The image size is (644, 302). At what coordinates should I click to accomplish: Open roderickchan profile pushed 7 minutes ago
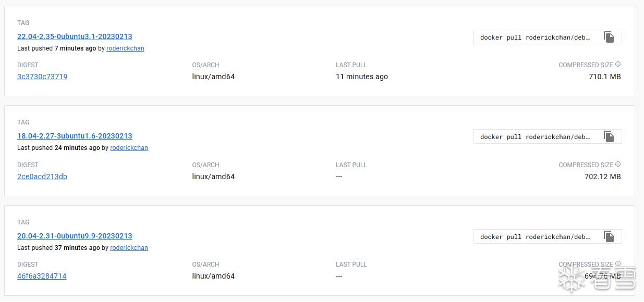125,48
